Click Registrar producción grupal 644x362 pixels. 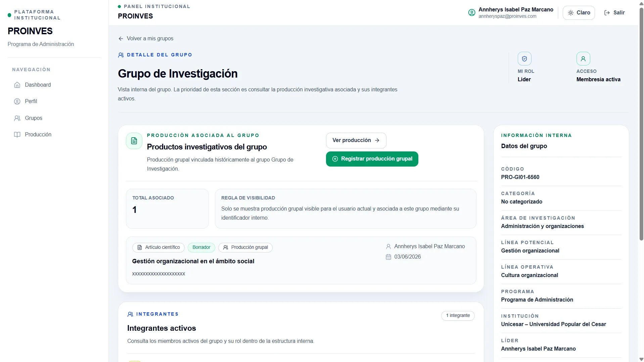point(372,159)
